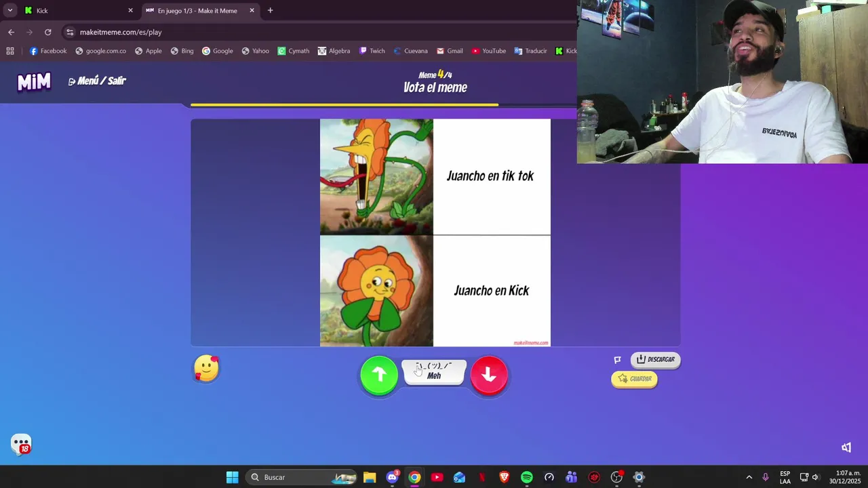Image resolution: width=868 pixels, height=488 pixels.
Task: Open Discord from the taskbar
Action: tap(392, 477)
